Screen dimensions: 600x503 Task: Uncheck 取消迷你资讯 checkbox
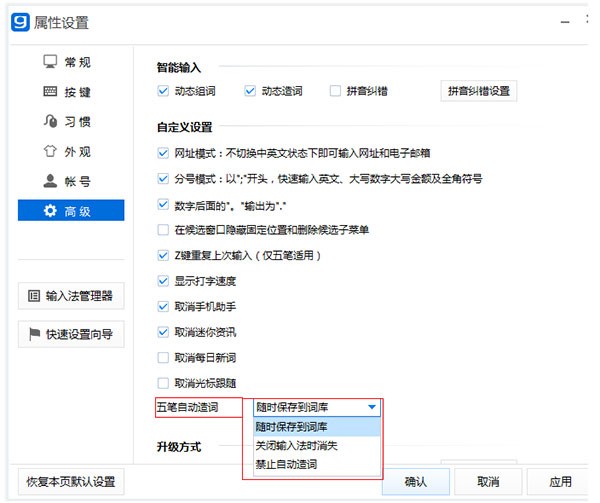[x=163, y=332]
